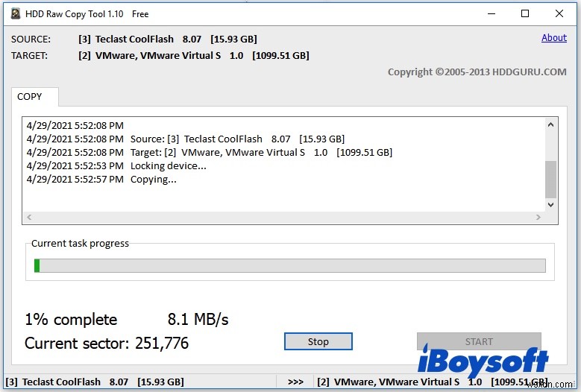Viewport: 581px width, 392px height.
Task: Click the title bar text 'HDD Raw Copy Tool 1.10 Free'
Action: pyautogui.click(x=87, y=14)
